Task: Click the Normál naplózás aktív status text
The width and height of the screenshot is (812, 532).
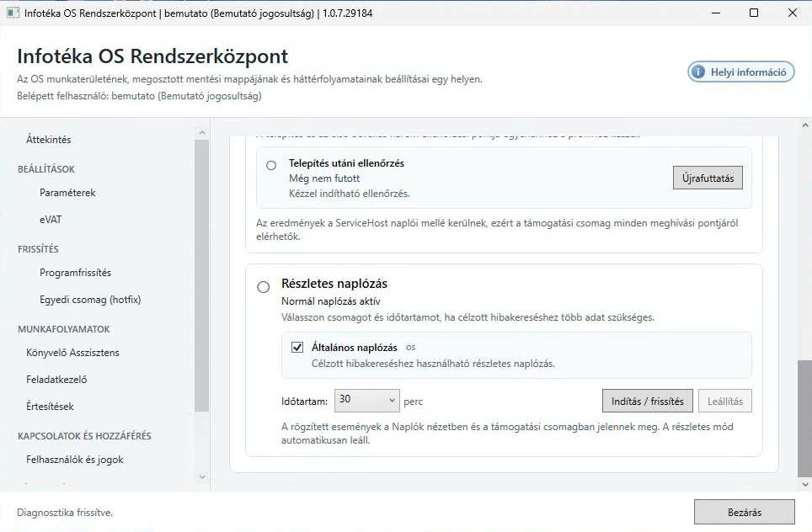Action: [331, 301]
